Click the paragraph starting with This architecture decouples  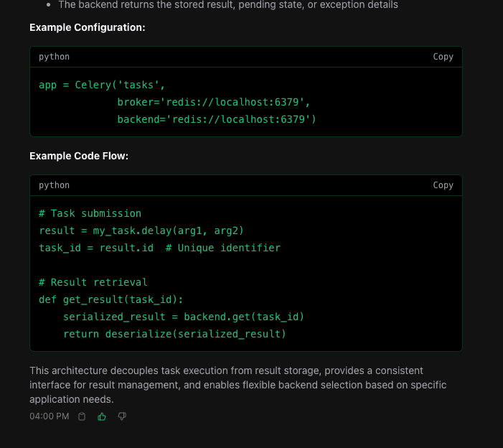coord(238,385)
